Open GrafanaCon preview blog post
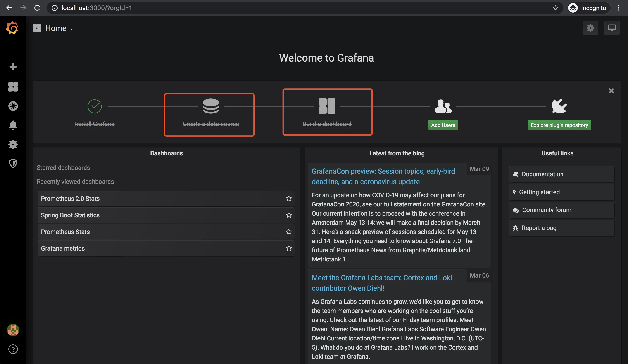This screenshot has width=628, height=364. coord(383,177)
